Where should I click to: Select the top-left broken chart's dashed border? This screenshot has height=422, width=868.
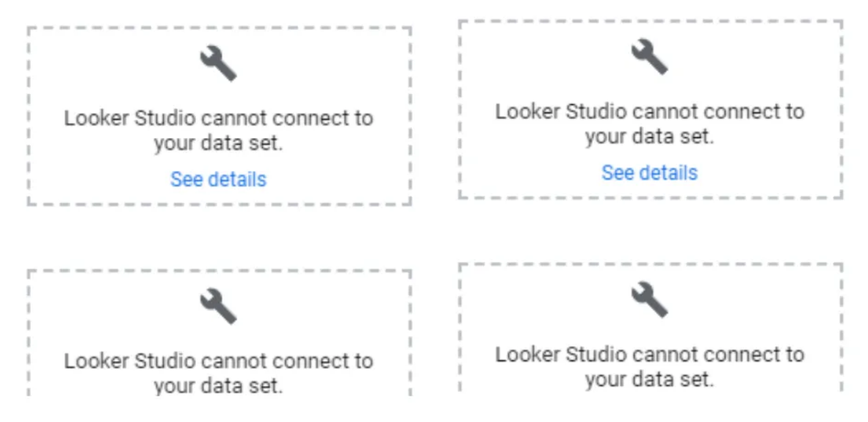[x=220, y=28]
